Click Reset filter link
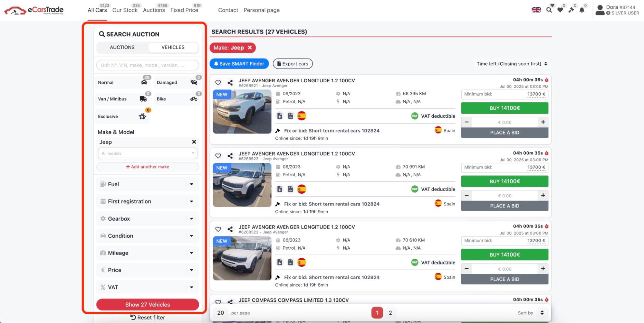 [148, 318]
